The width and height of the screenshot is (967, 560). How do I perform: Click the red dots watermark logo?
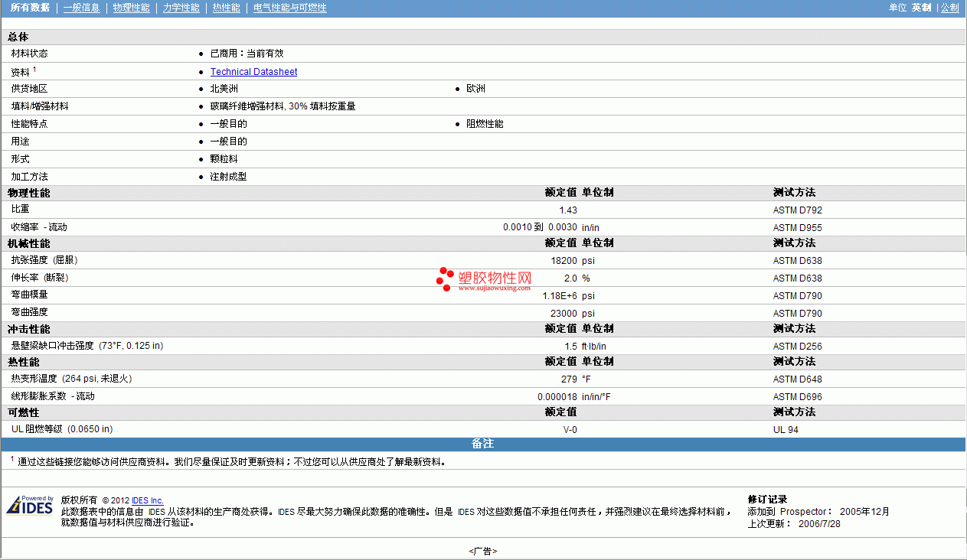(x=446, y=280)
